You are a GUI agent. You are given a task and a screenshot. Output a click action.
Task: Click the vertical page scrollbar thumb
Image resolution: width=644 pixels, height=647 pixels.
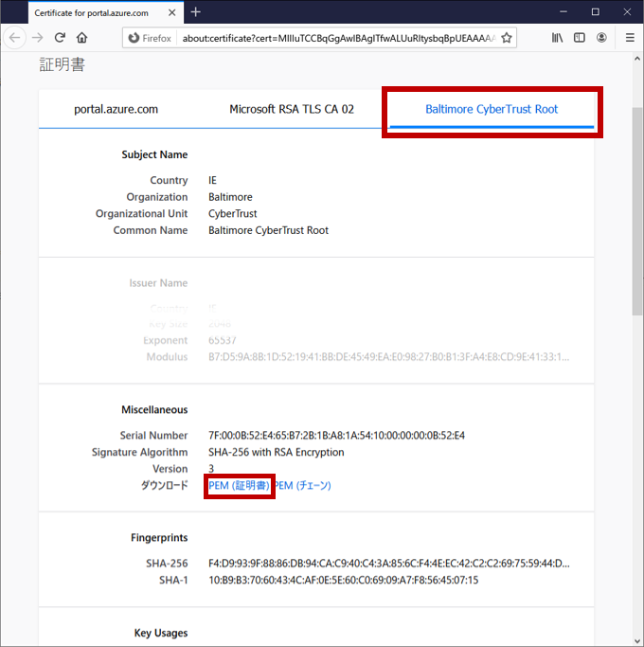[x=637, y=211]
